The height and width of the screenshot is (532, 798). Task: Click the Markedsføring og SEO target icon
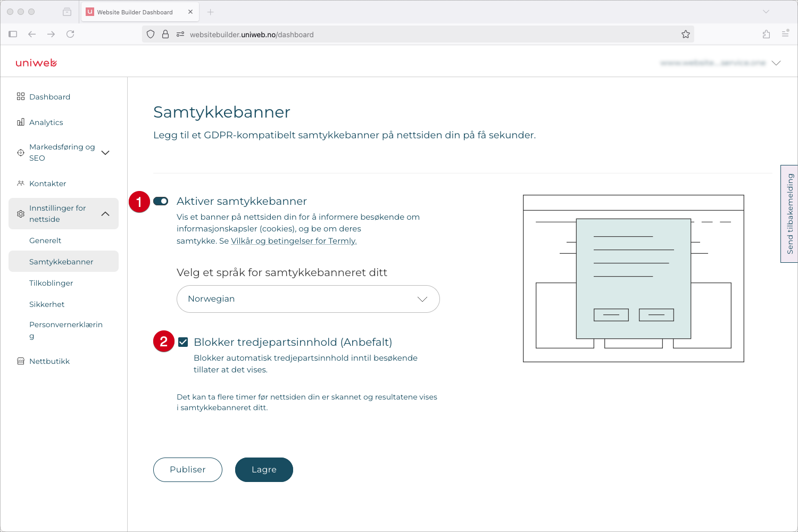pyautogui.click(x=21, y=153)
